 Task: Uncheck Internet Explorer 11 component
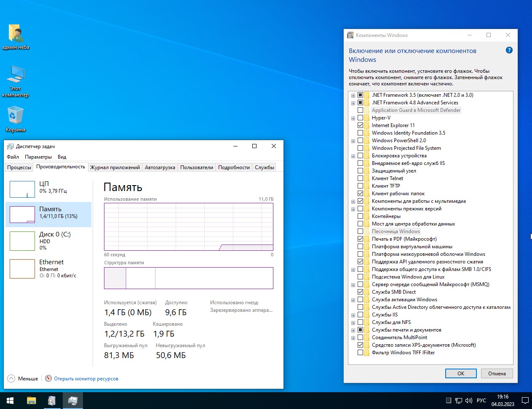point(360,125)
